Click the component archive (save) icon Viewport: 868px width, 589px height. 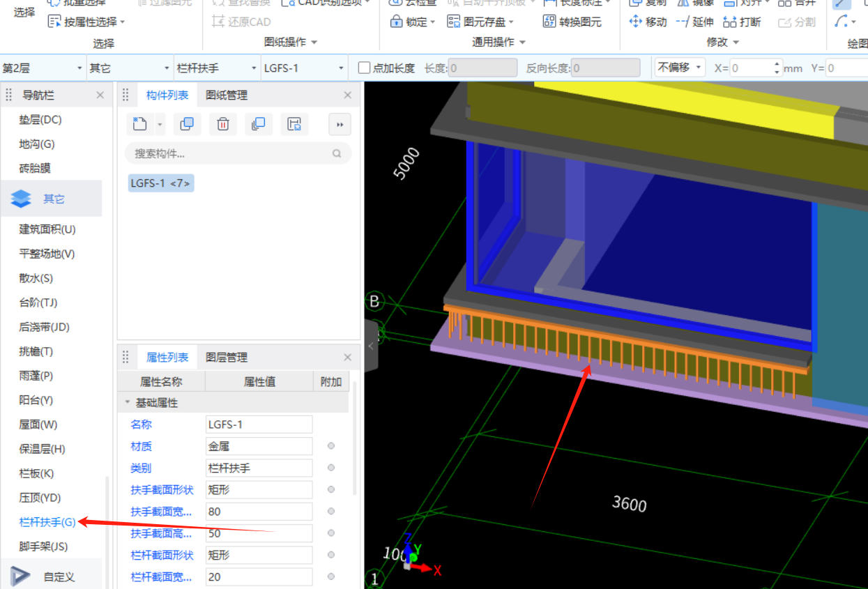coord(294,124)
